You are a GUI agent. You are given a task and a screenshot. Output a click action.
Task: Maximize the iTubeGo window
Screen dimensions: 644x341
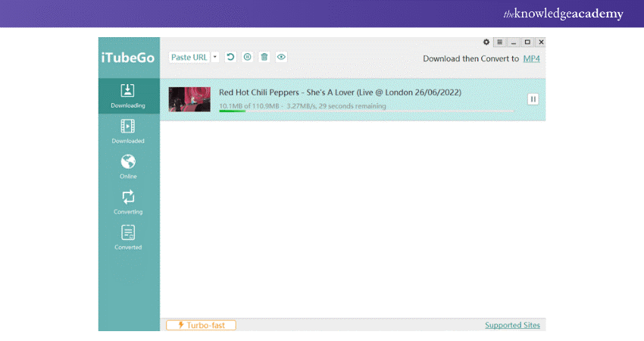point(527,42)
